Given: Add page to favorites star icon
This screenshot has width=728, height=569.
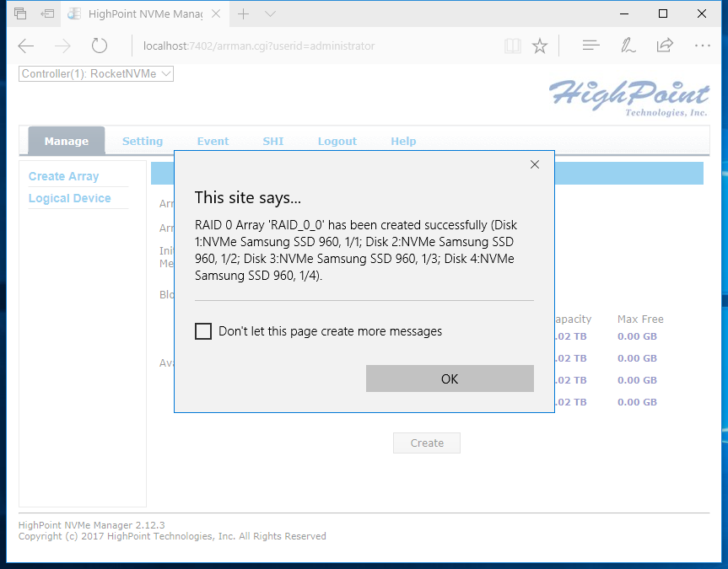Looking at the screenshot, I should (540, 46).
